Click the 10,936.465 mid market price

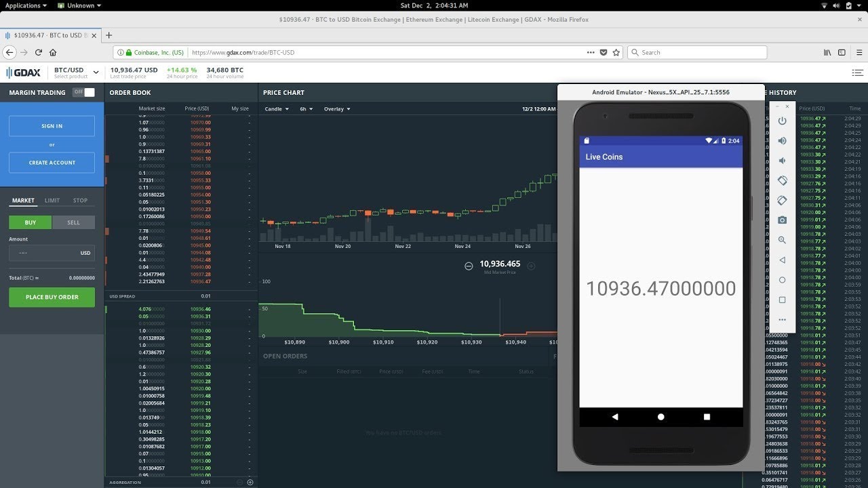500,264
